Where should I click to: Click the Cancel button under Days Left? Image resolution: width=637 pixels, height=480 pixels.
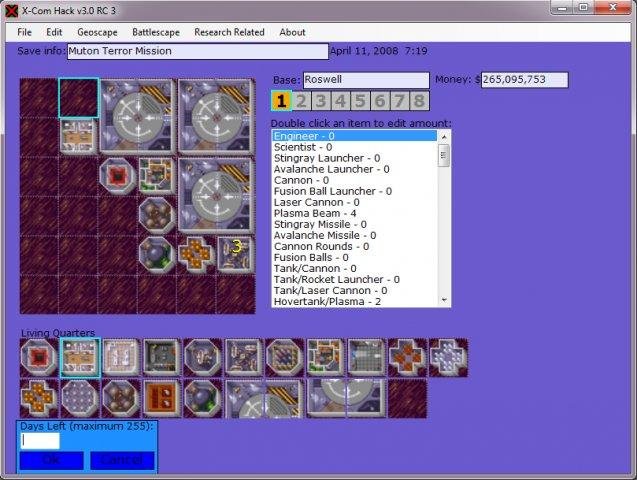pyautogui.click(x=122, y=460)
